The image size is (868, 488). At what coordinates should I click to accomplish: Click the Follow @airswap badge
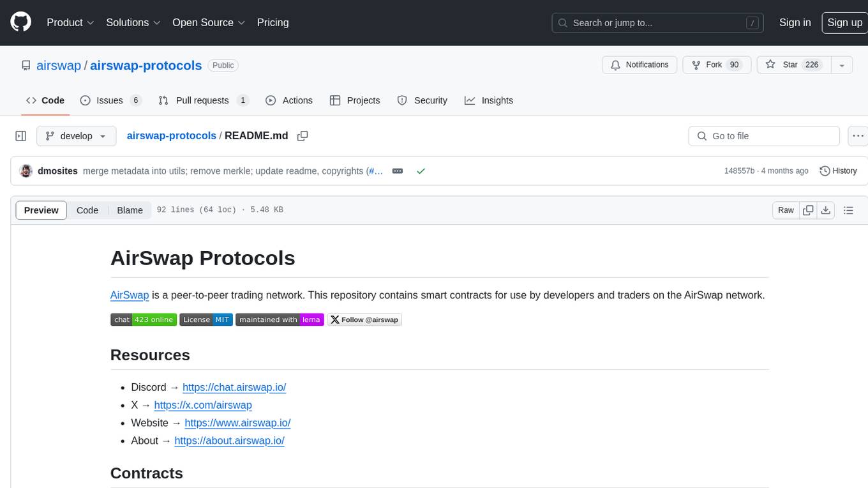point(364,319)
